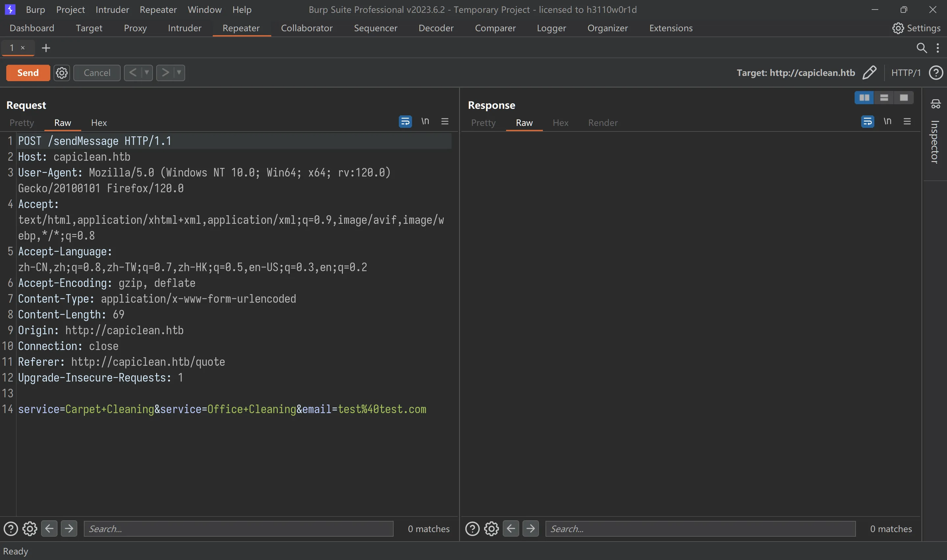Click the Cancel button
This screenshot has width=947, height=560.
[97, 73]
